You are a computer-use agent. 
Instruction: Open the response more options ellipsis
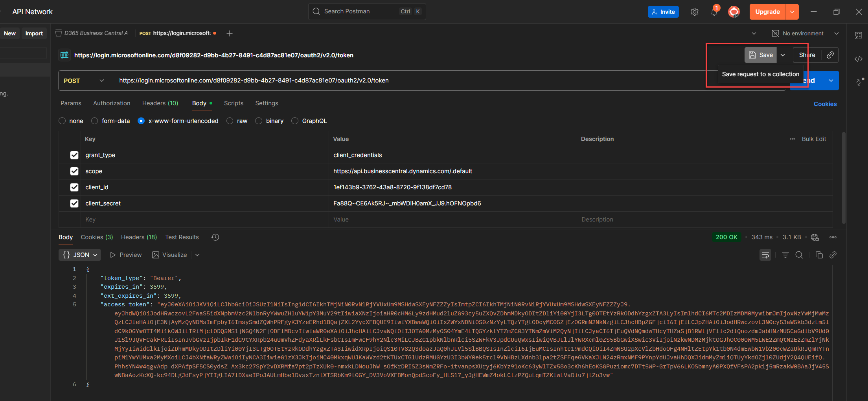pos(833,237)
